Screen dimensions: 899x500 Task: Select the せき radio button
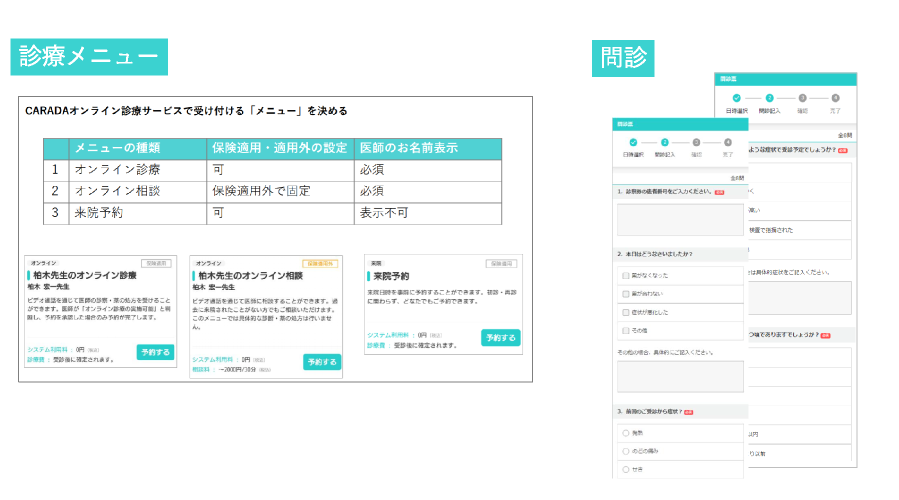(x=626, y=468)
